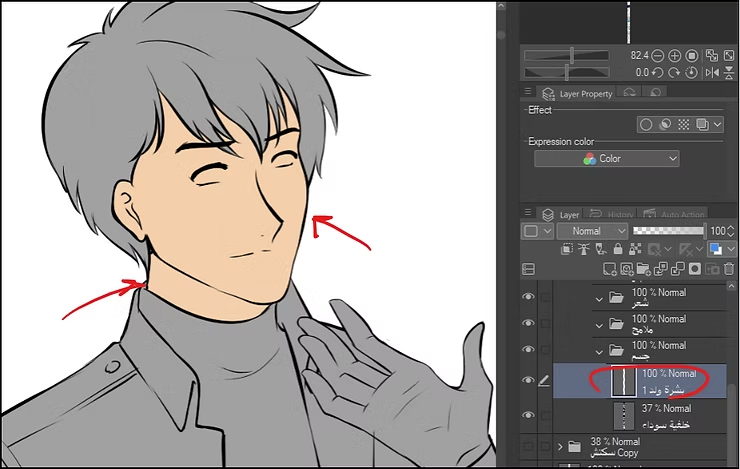Click the zoom out button in Navigator
The height and width of the screenshot is (469, 740).
click(x=657, y=56)
